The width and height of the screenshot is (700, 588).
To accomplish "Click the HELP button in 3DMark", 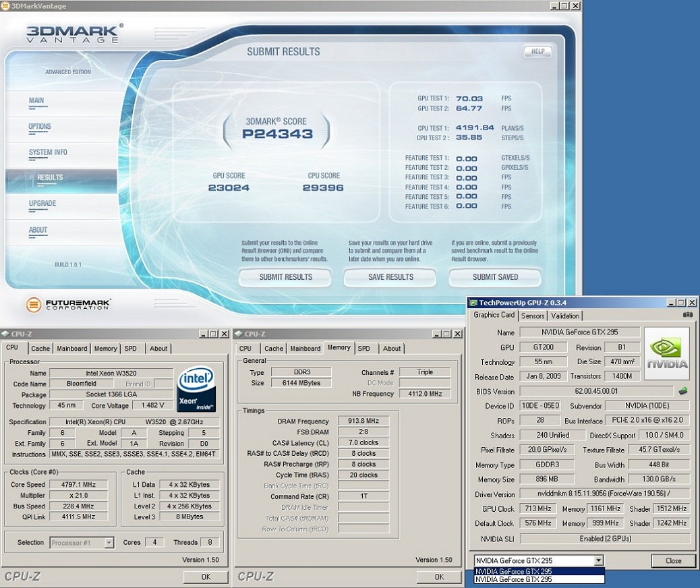I will pos(537,51).
